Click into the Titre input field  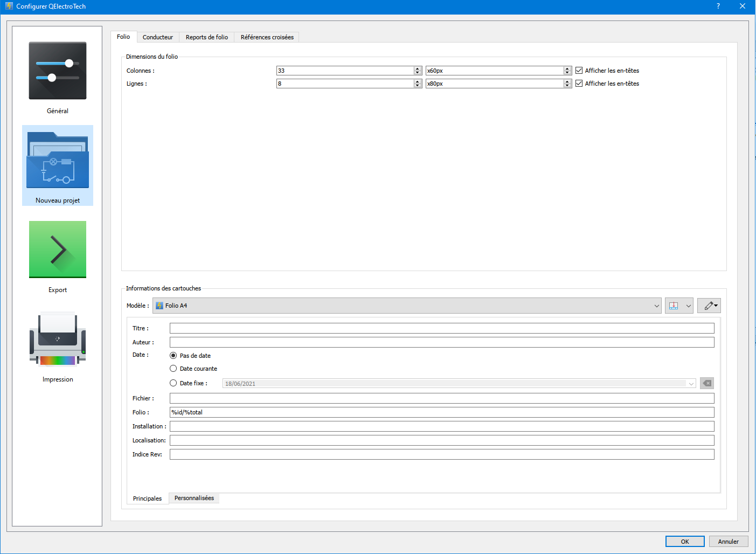[x=442, y=328]
